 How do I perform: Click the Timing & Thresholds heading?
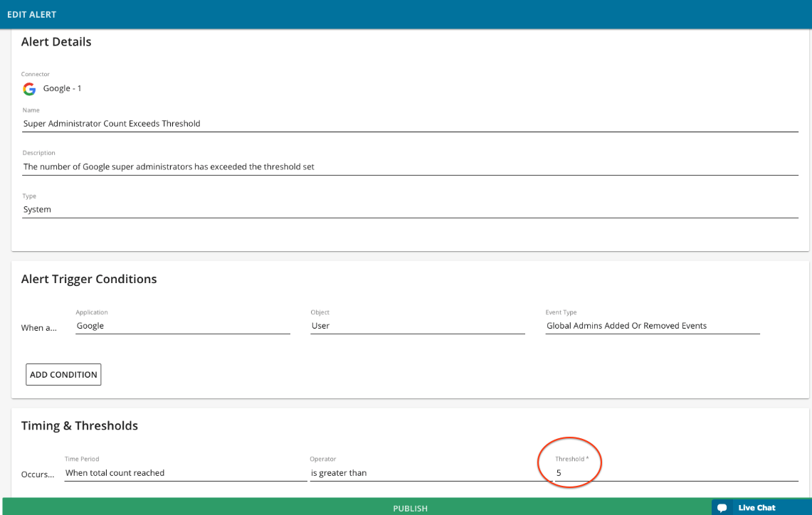pyautogui.click(x=79, y=425)
